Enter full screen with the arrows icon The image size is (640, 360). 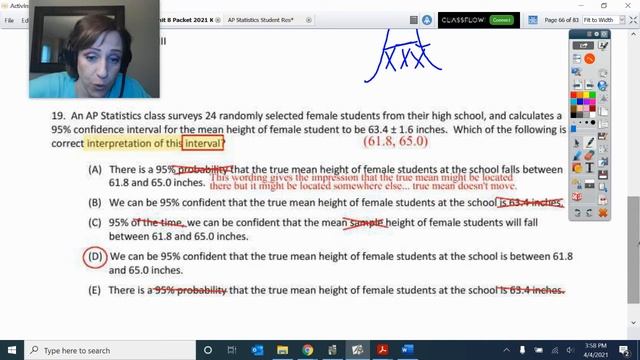pos(633,20)
